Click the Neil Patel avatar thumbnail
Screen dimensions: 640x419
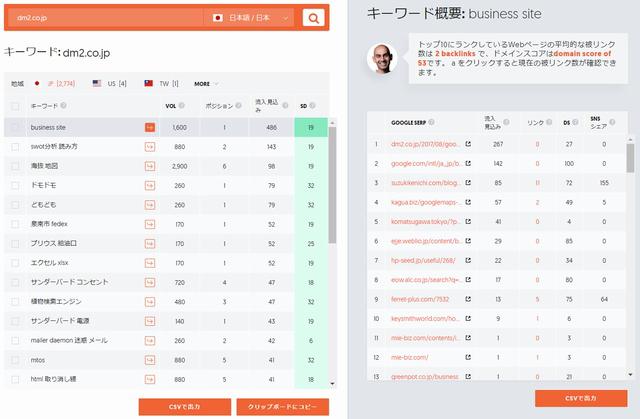point(382,59)
